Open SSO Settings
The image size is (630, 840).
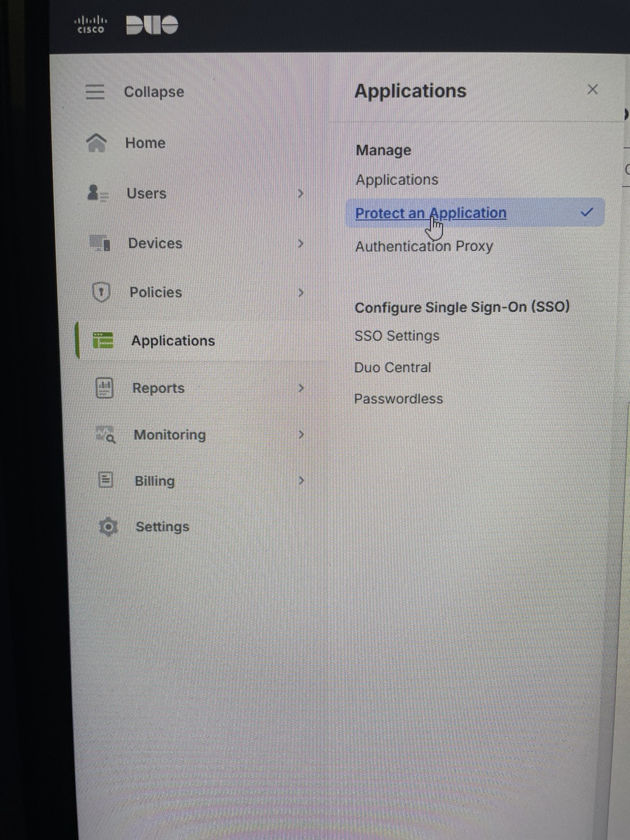[x=397, y=336]
